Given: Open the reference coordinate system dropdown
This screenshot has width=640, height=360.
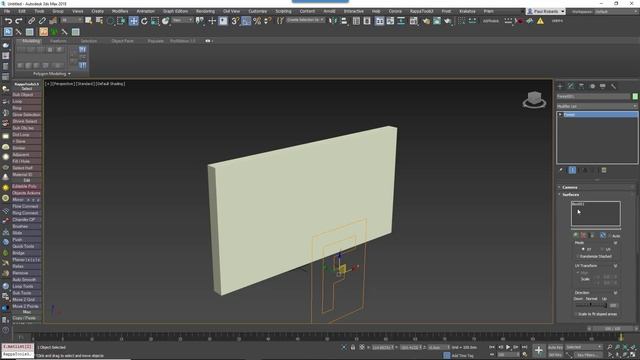Looking at the screenshot, I should coord(182,20).
